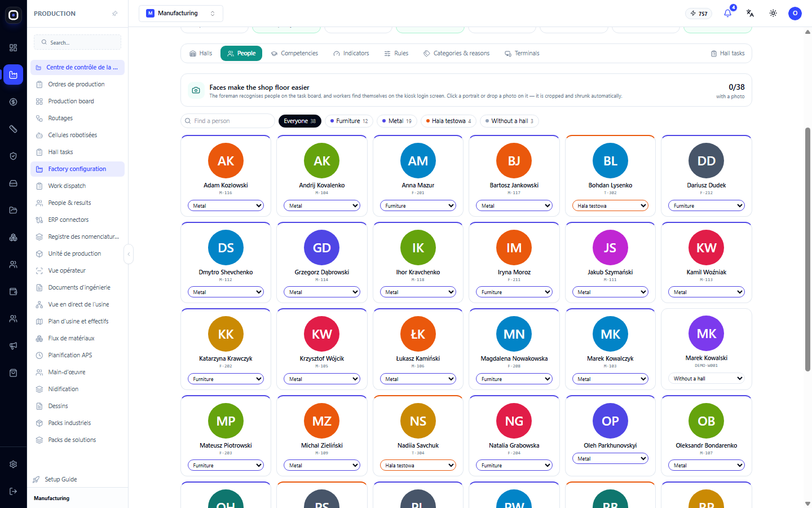Open the Hall tasks button
This screenshot has width=812, height=508.
728,53
